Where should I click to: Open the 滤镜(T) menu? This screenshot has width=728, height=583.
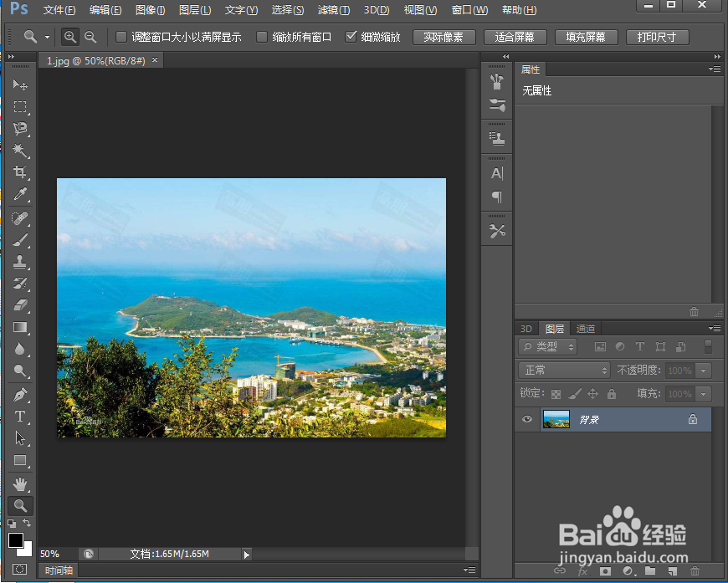(334, 10)
